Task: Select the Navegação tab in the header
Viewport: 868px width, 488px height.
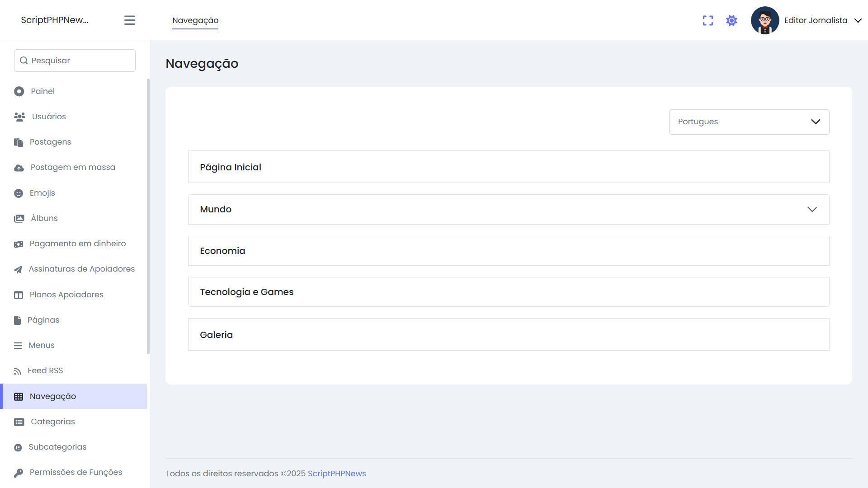Action: tap(195, 20)
